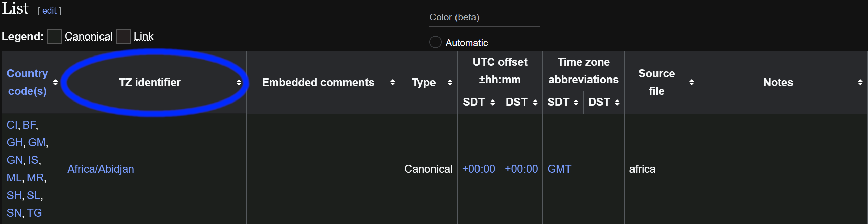Select the Automatic color radio button
The width and height of the screenshot is (868, 224).
tap(435, 42)
